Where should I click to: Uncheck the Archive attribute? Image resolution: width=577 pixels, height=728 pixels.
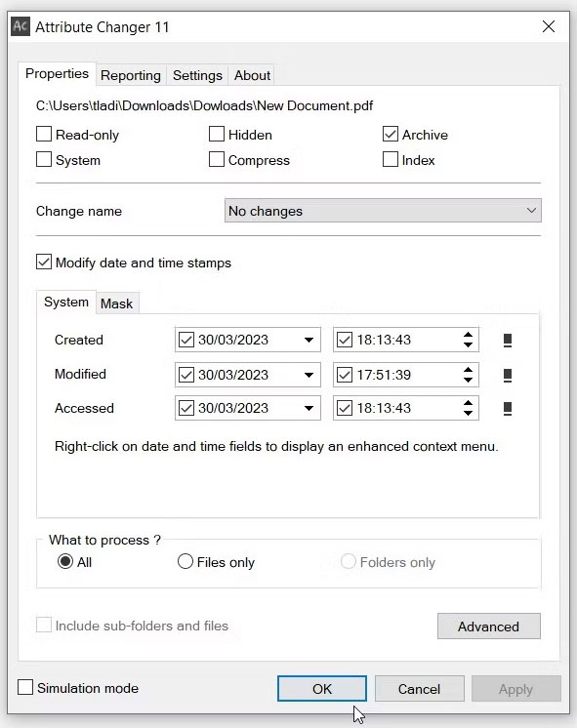[x=391, y=134]
